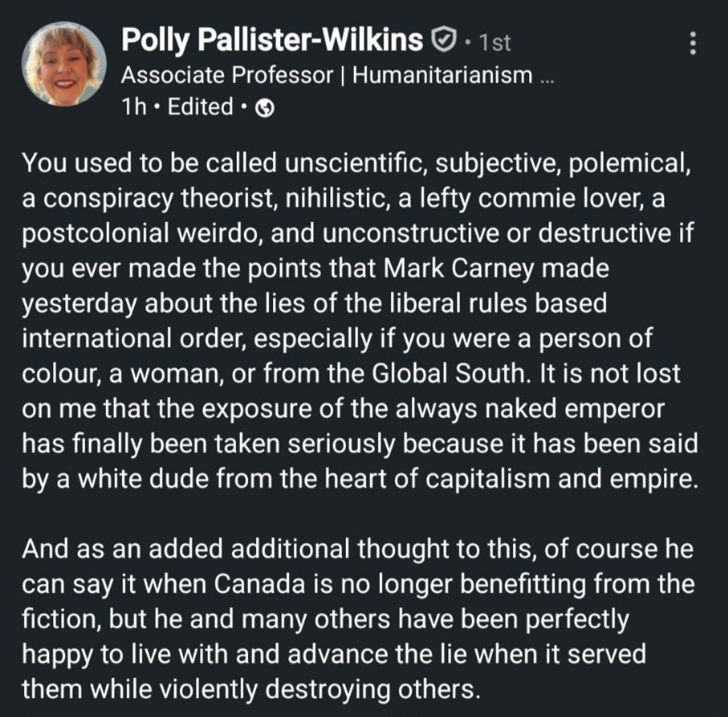
Task: Click the phrase "conspiracy theorist"
Action: tap(159, 198)
